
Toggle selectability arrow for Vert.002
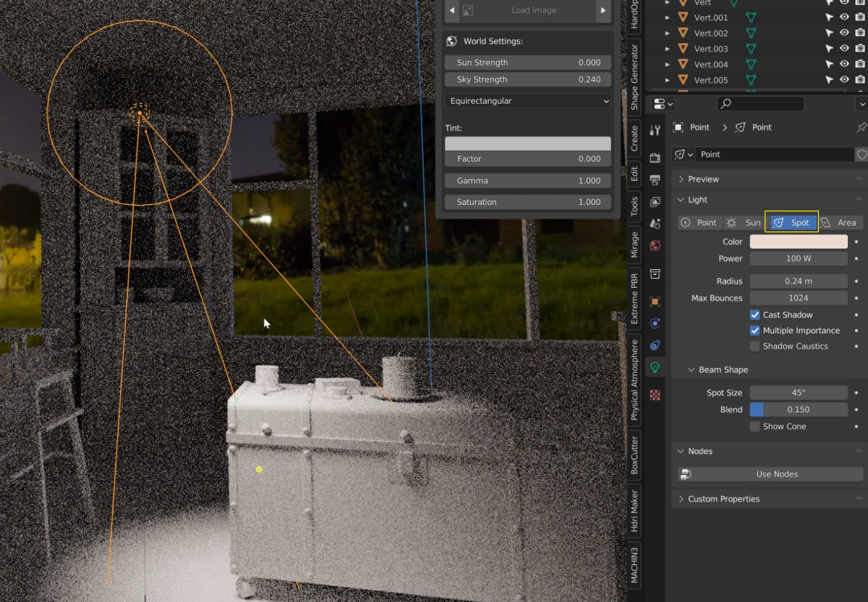[829, 33]
